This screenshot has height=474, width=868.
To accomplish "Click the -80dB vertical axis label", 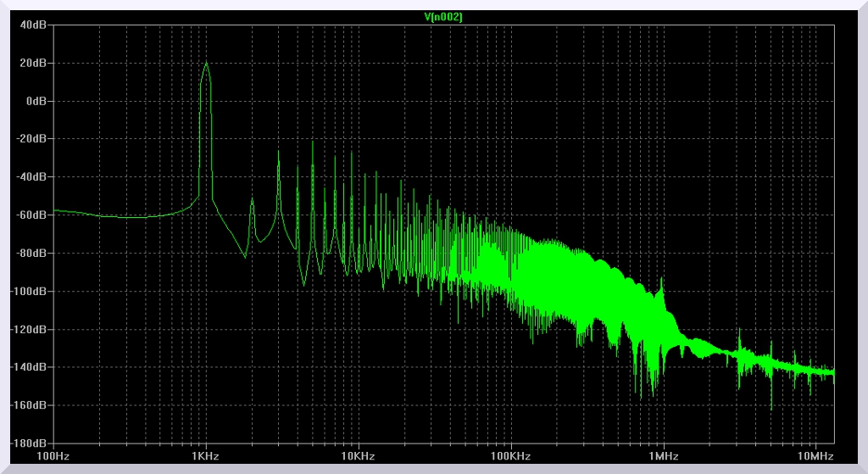I will [x=32, y=254].
